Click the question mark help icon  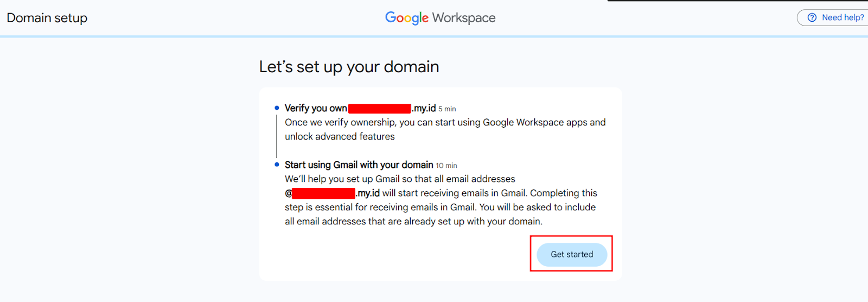(812, 17)
